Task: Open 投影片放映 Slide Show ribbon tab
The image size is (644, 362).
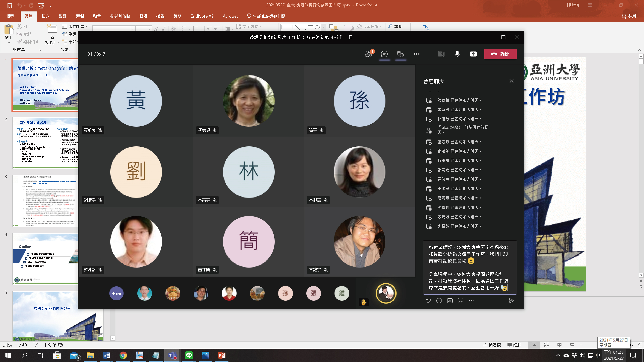Action: pos(120,16)
